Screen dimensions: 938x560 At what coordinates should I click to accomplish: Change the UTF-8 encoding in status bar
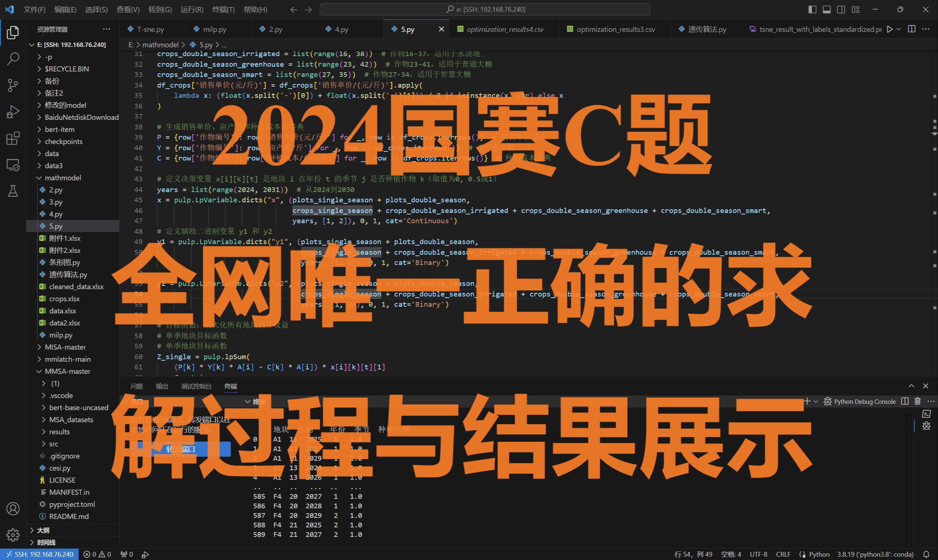tap(758, 555)
